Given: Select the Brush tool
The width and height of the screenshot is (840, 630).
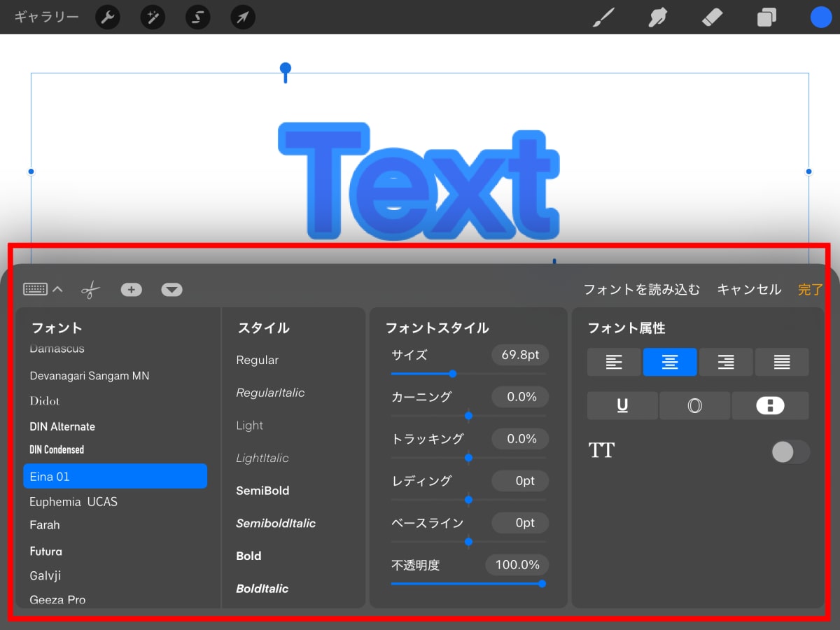Looking at the screenshot, I should click(603, 17).
